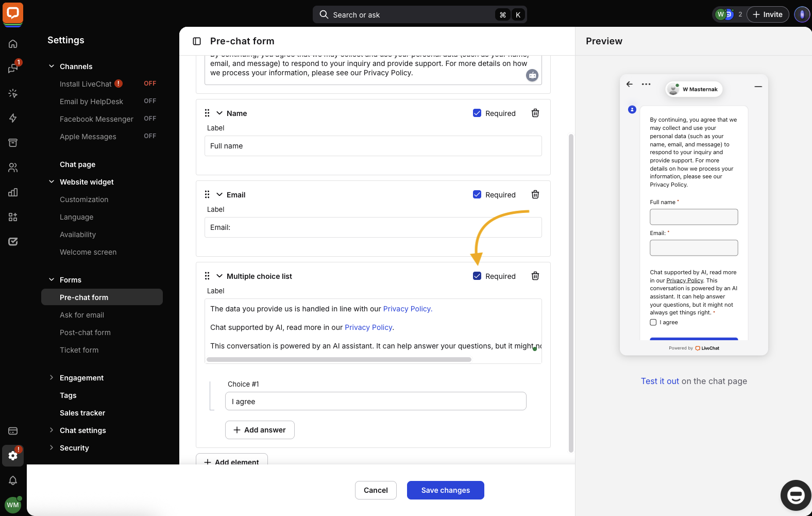The image size is (812, 516).
Task: Click the AI assistant icon in text box
Action: pos(532,75)
